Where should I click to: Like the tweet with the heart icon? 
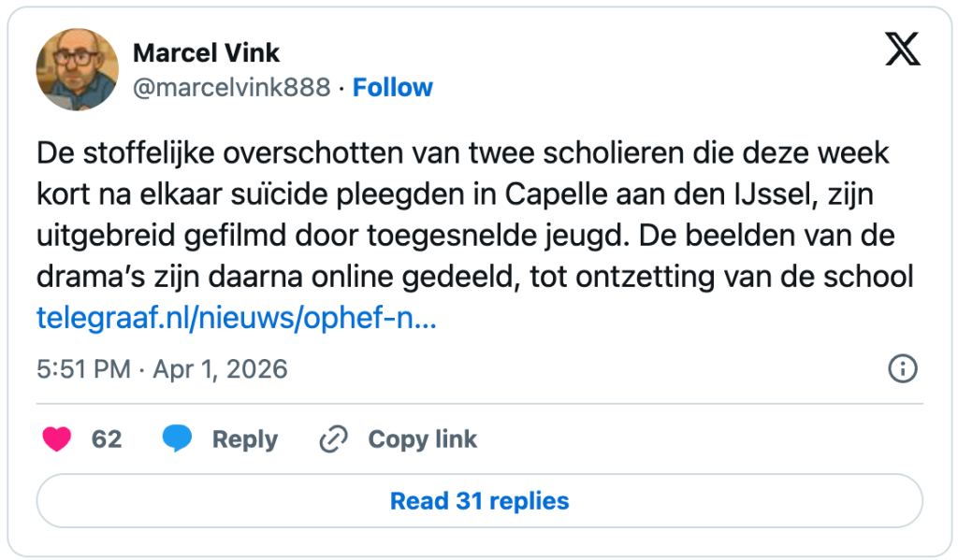[x=57, y=439]
